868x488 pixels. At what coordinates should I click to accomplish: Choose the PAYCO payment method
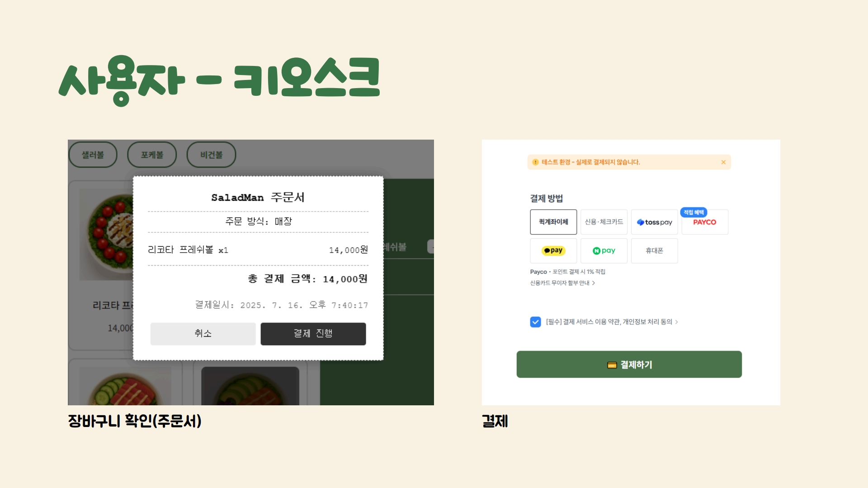(x=705, y=222)
